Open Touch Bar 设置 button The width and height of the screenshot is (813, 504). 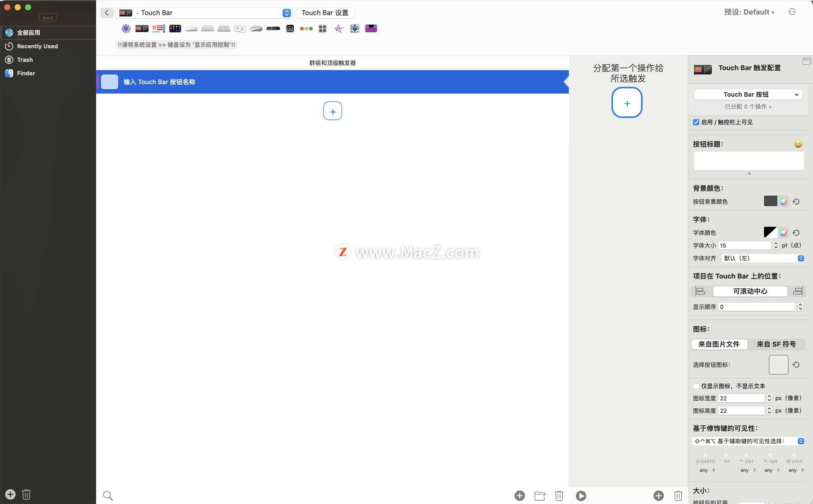(x=325, y=13)
